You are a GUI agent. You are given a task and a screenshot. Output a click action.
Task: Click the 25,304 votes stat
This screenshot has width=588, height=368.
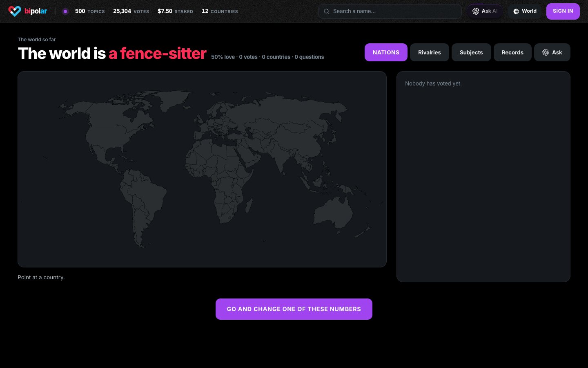pyautogui.click(x=131, y=11)
